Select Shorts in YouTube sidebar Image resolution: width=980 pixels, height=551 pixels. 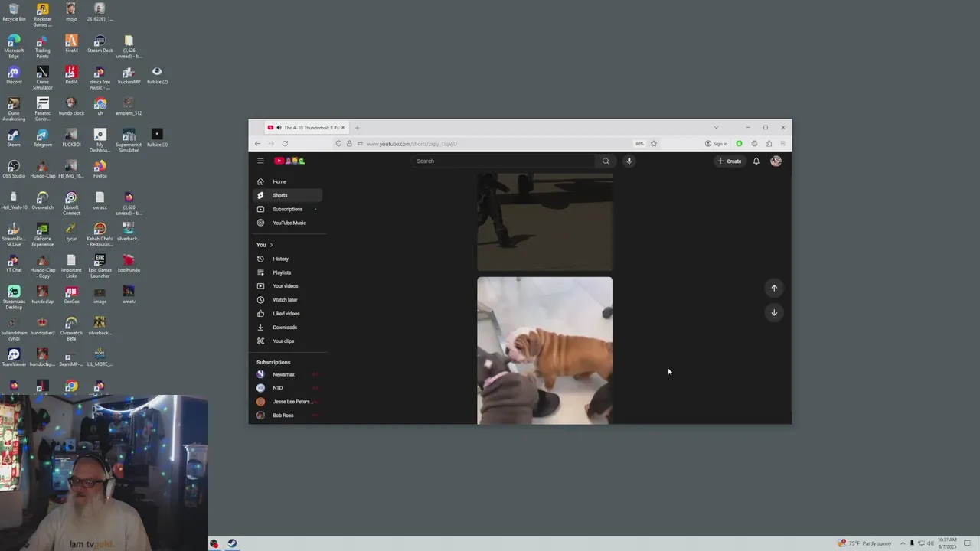click(287, 195)
